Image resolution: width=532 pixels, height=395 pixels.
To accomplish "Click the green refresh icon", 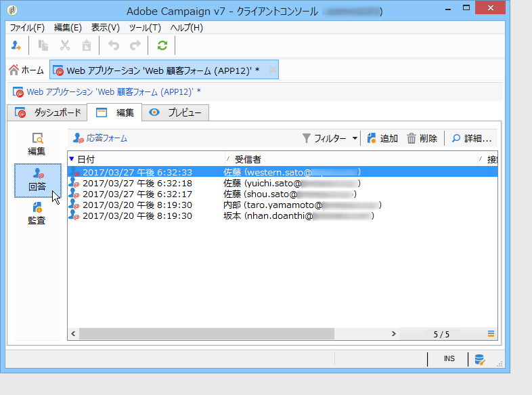I will point(162,45).
